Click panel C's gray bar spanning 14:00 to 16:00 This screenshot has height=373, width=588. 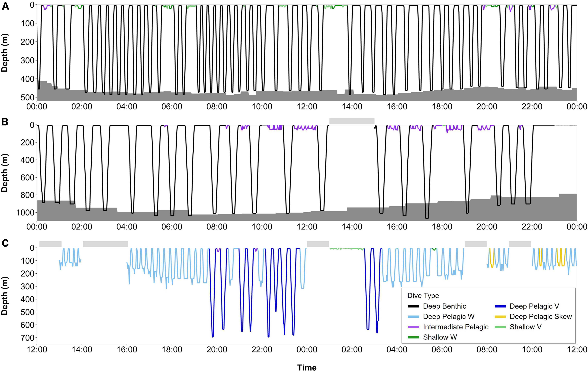coord(106,244)
